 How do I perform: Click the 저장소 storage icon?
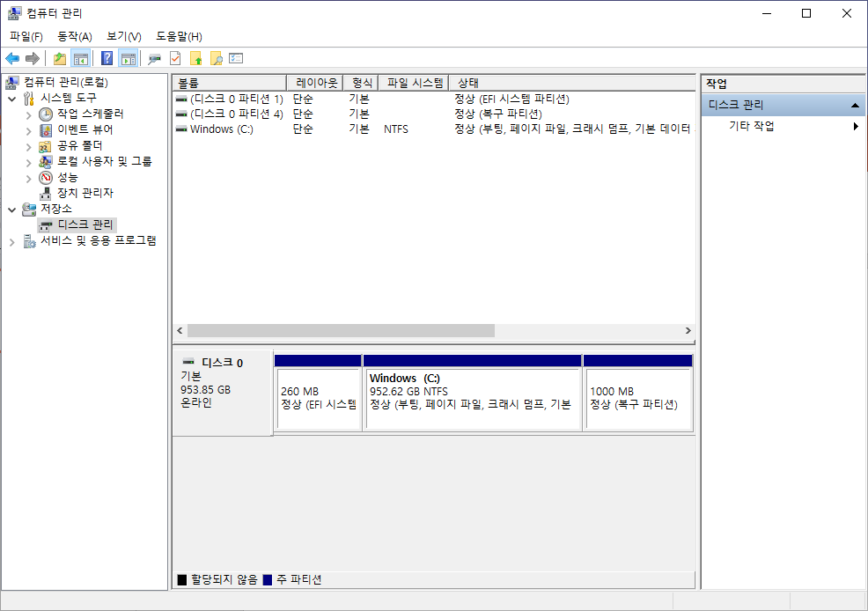click(x=29, y=210)
